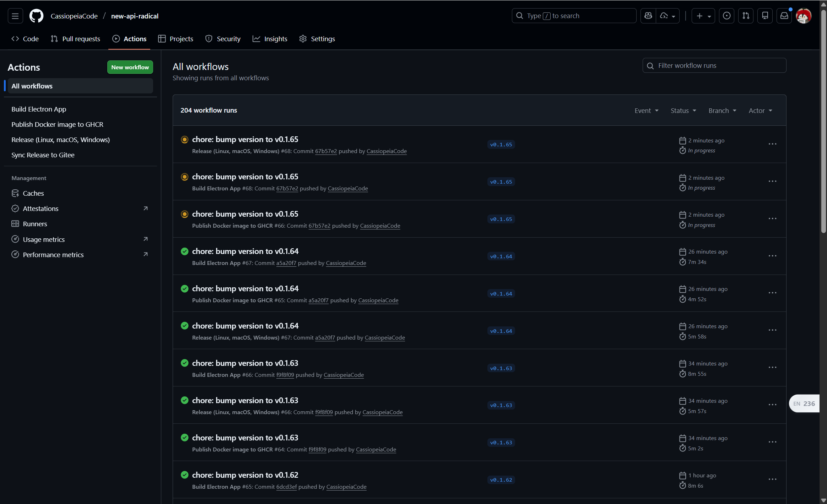Click the New workflow button

(x=130, y=67)
